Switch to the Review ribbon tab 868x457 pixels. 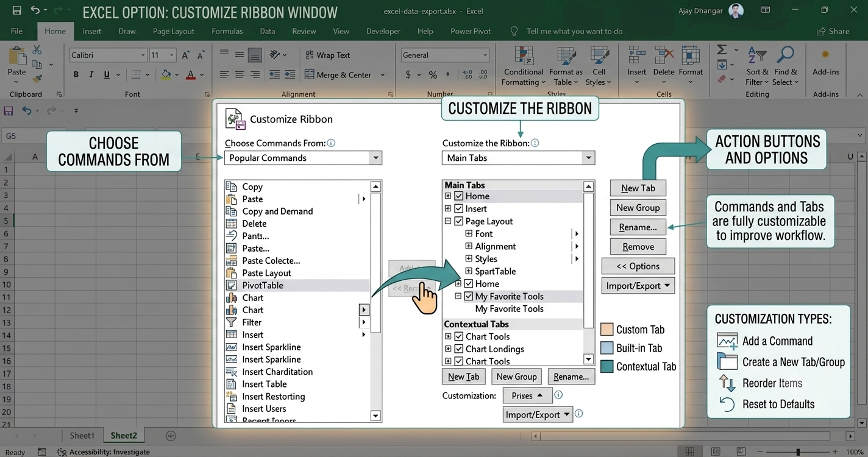304,31
